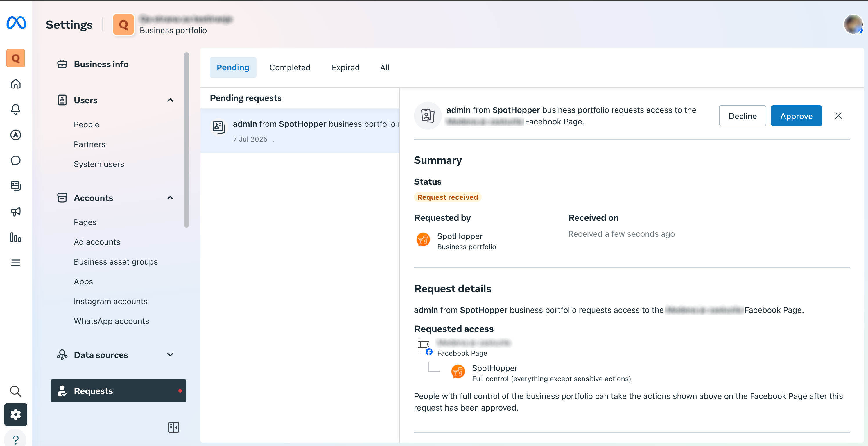Go to Home icon in left rail
This screenshot has height=446, width=868.
15,84
